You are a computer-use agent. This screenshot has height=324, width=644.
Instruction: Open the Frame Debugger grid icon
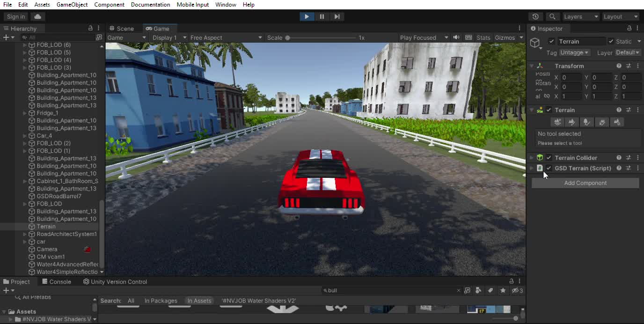click(468, 37)
